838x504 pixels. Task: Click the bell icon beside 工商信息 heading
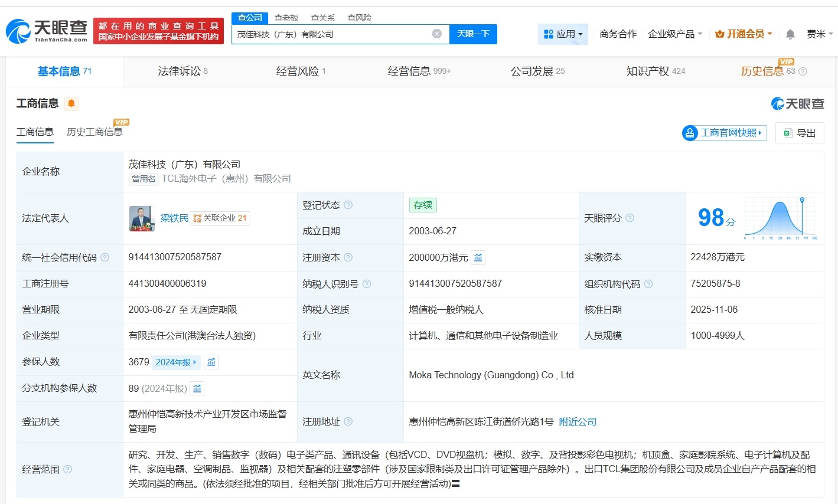click(x=71, y=103)
